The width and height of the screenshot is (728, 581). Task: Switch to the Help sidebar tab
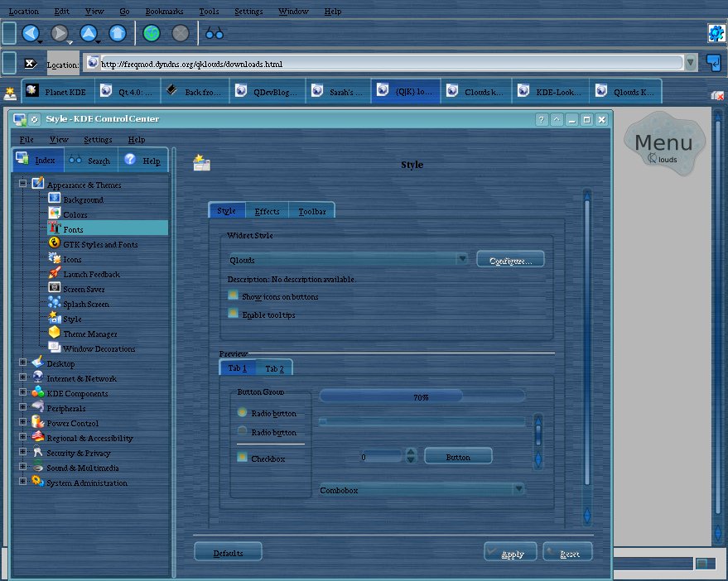click(x=143, y=160)
